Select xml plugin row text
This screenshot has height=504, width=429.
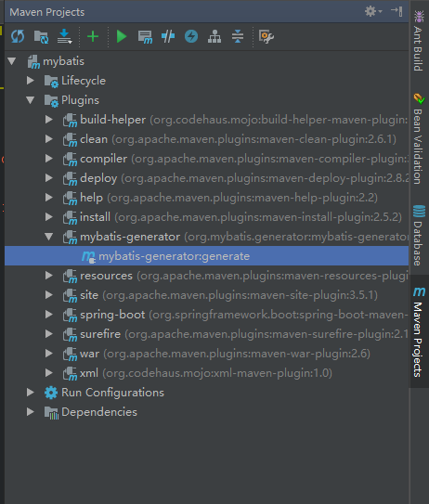[206, 373]
